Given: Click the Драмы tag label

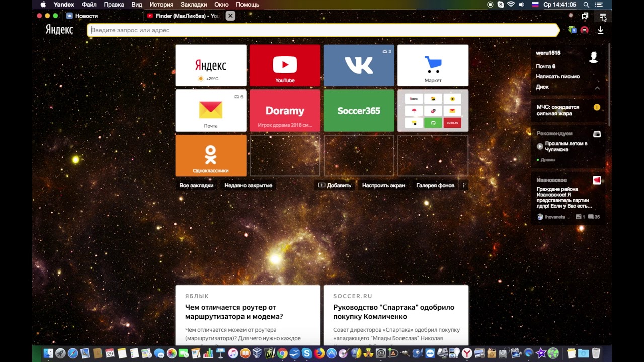Looking at the screenshot, I should tap(548, 160).
